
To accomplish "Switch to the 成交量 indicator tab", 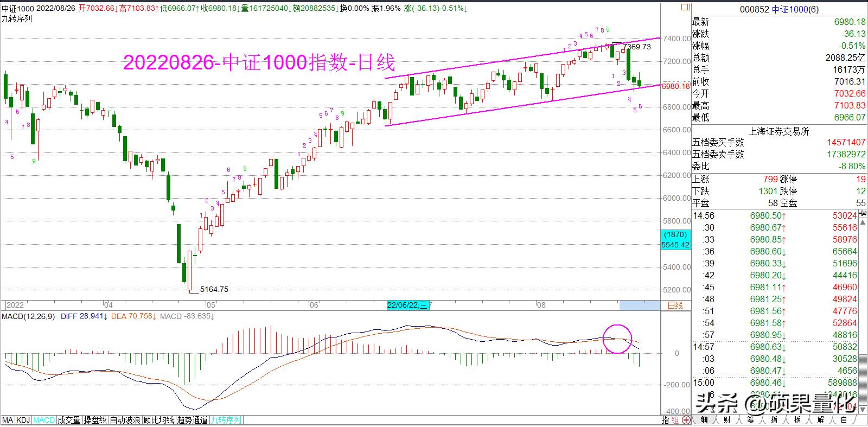I will click(69, 420).
